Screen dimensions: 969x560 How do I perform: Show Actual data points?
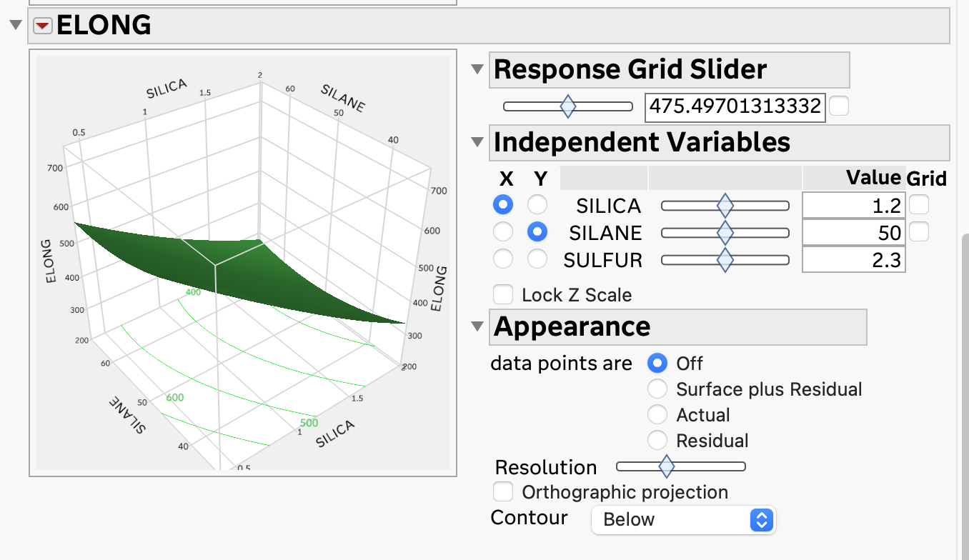pyautogui.click(x=657, y=415)
